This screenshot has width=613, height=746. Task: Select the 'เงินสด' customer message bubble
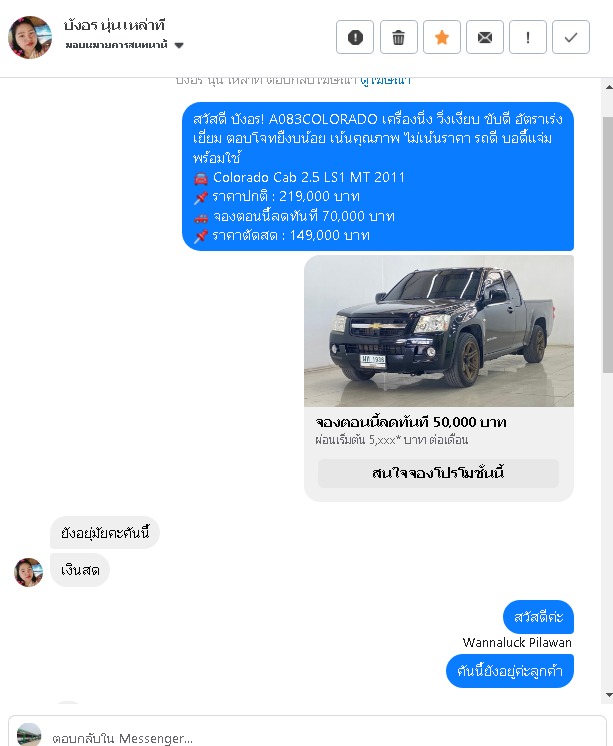[x=80, y=570]
